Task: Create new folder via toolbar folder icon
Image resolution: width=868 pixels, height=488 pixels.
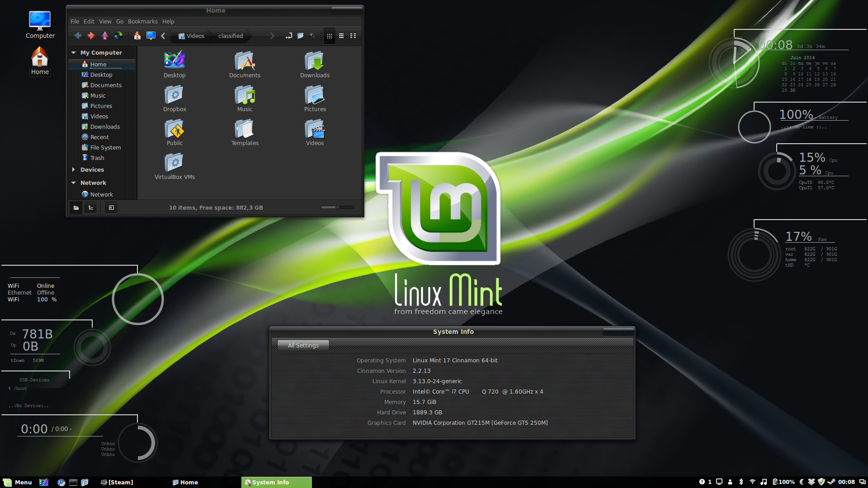Action: point(300,36)
